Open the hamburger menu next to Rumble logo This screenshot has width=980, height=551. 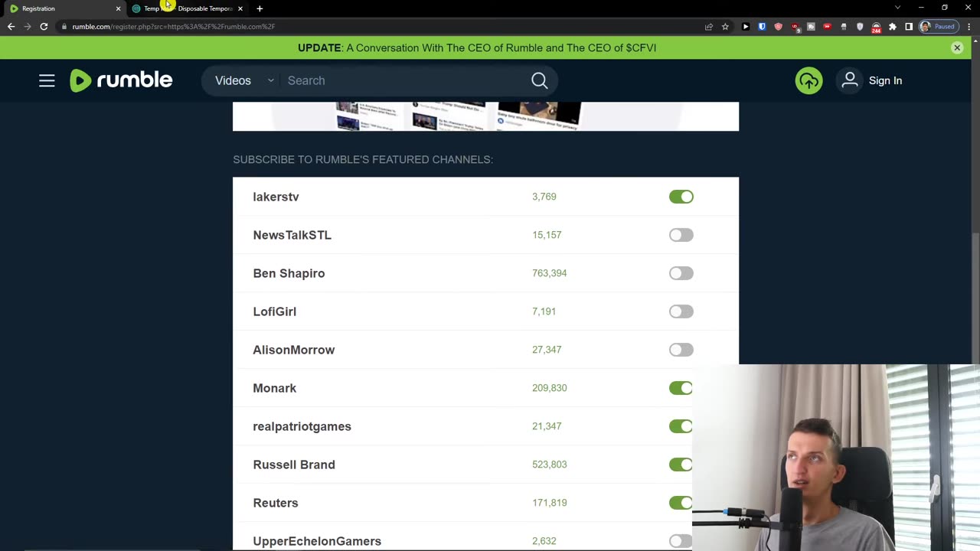47,80
